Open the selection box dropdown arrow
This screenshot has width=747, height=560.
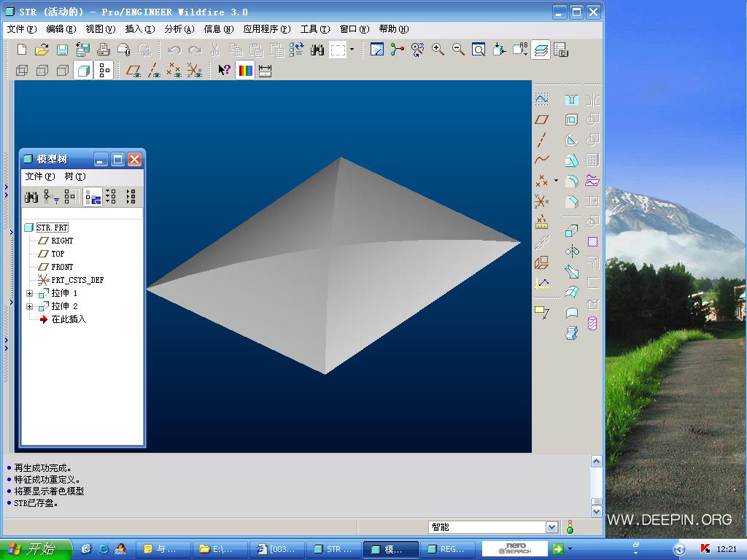coord(352,49)
